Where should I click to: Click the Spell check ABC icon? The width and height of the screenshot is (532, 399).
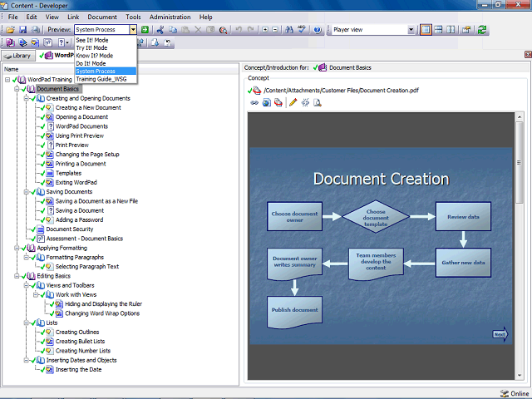[x=302, y=30]
